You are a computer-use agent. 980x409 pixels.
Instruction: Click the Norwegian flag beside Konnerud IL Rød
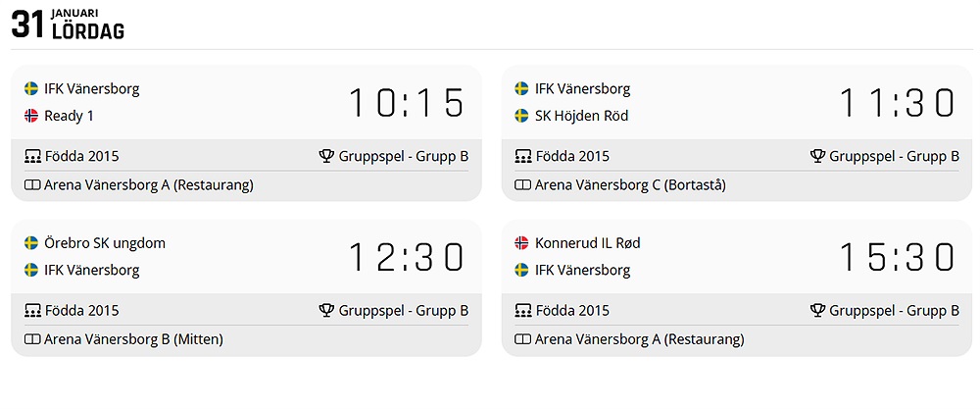tap(522, 243)
